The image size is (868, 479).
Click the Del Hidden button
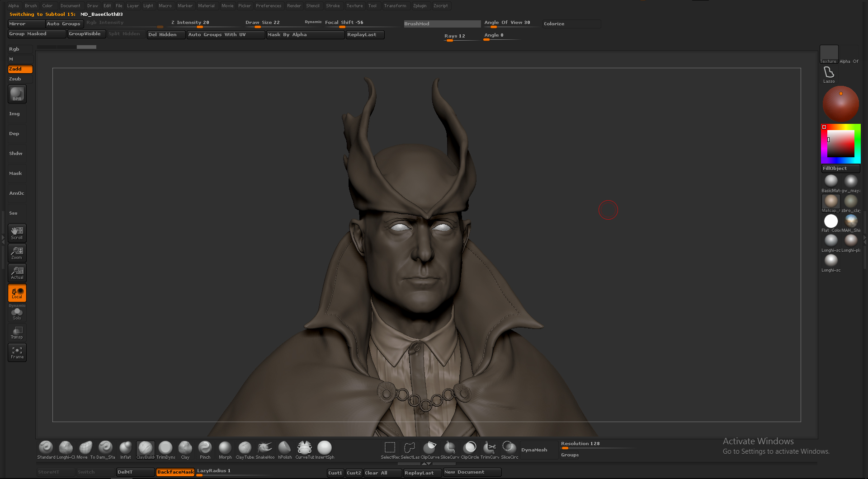point(166,35)
